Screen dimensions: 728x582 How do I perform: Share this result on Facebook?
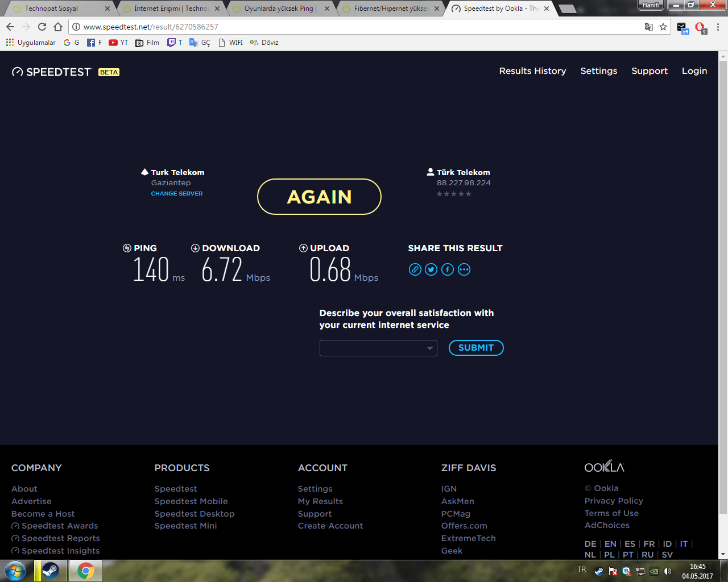click(448, 269)
